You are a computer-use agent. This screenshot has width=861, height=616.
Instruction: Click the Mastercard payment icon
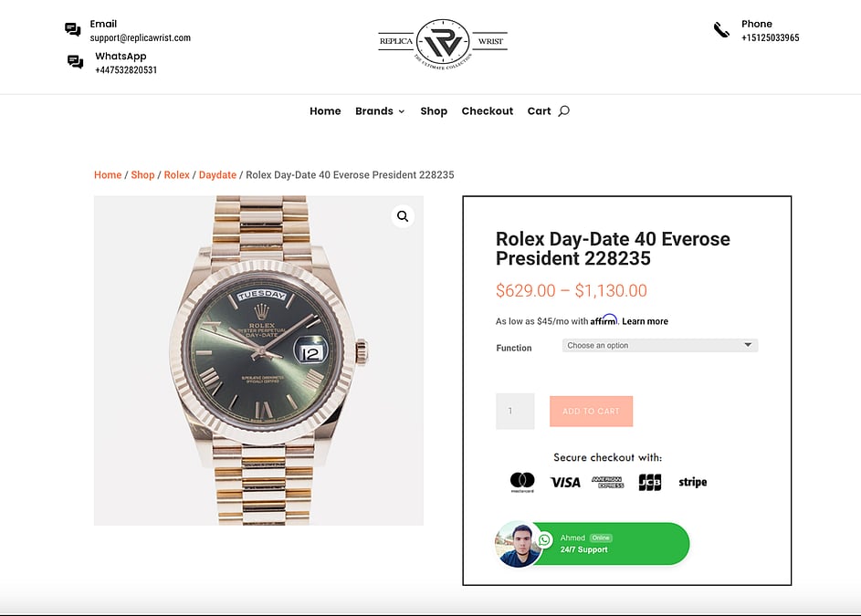[521, 482]
